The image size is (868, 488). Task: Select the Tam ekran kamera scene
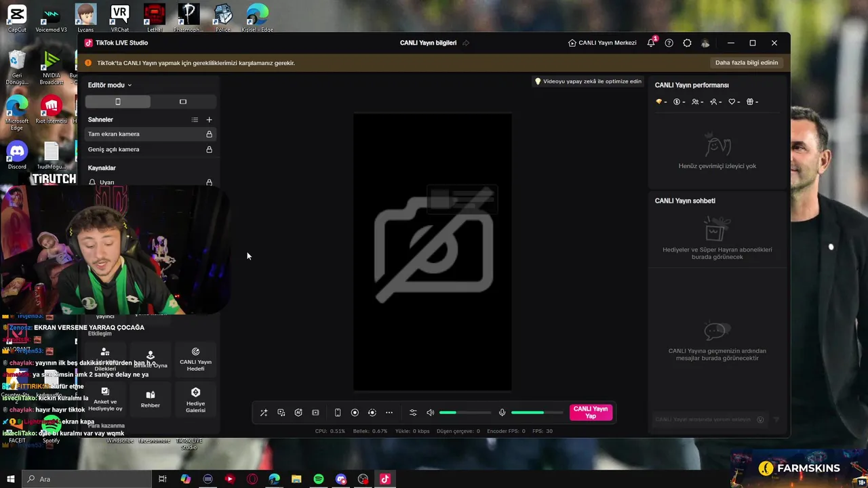click(x=150, y=134)
